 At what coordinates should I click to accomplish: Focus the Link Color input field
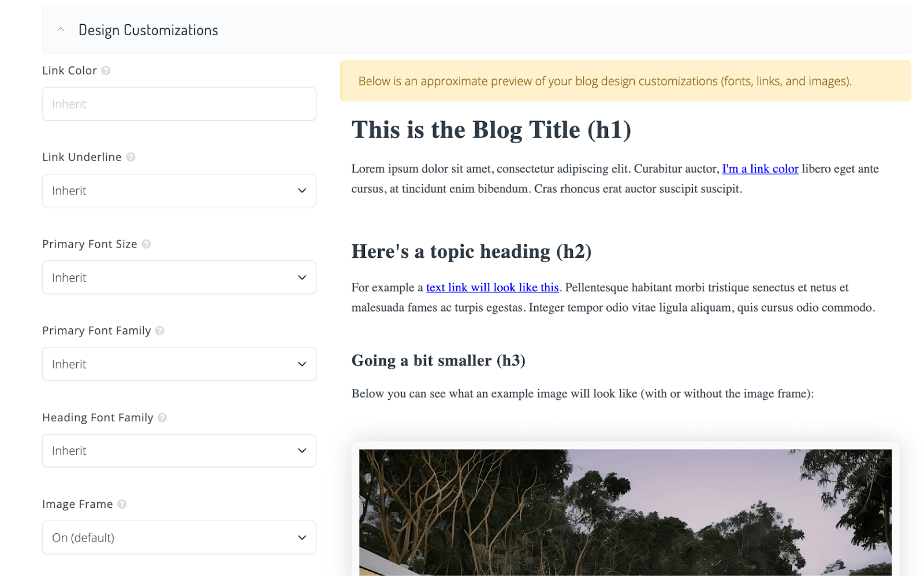click(x=179, y=104)
